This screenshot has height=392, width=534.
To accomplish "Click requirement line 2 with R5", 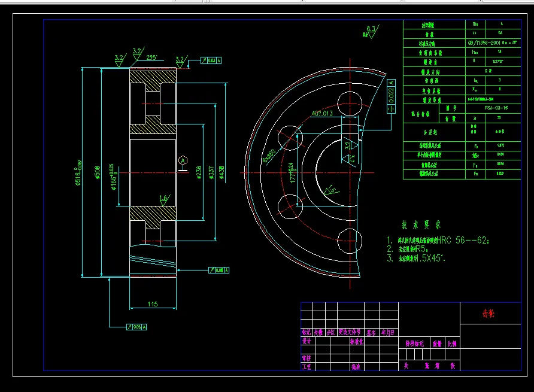I will click(407, 250).
